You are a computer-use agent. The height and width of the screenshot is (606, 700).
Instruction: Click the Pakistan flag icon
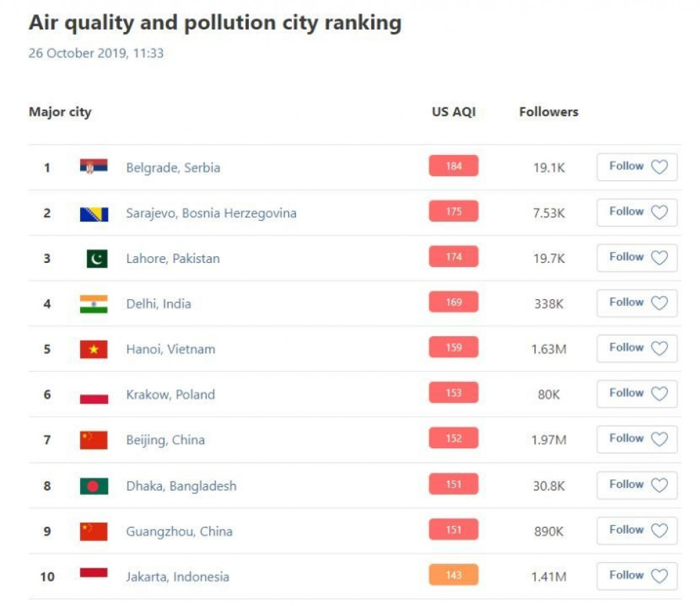pos(96,258)
